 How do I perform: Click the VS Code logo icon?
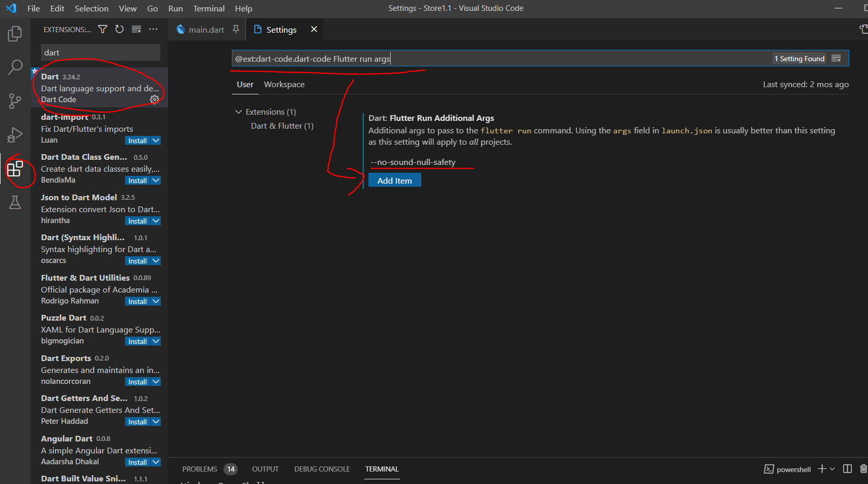(11, 8)
